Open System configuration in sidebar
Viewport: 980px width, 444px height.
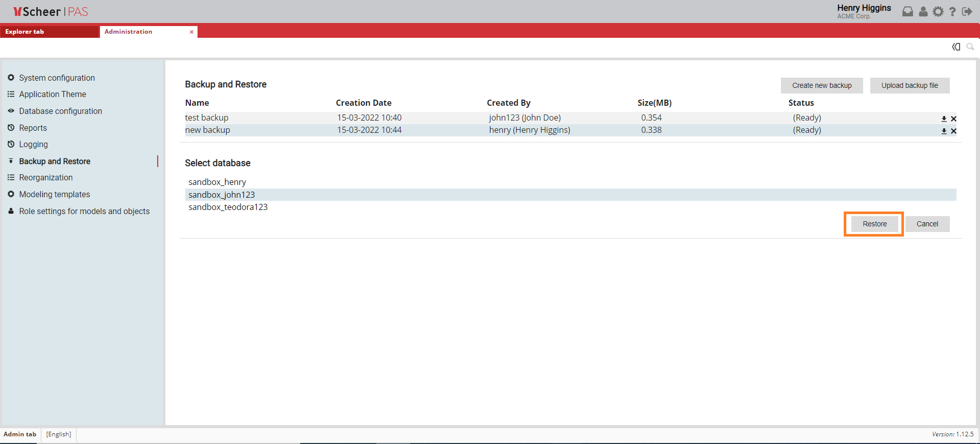point(57,78)
